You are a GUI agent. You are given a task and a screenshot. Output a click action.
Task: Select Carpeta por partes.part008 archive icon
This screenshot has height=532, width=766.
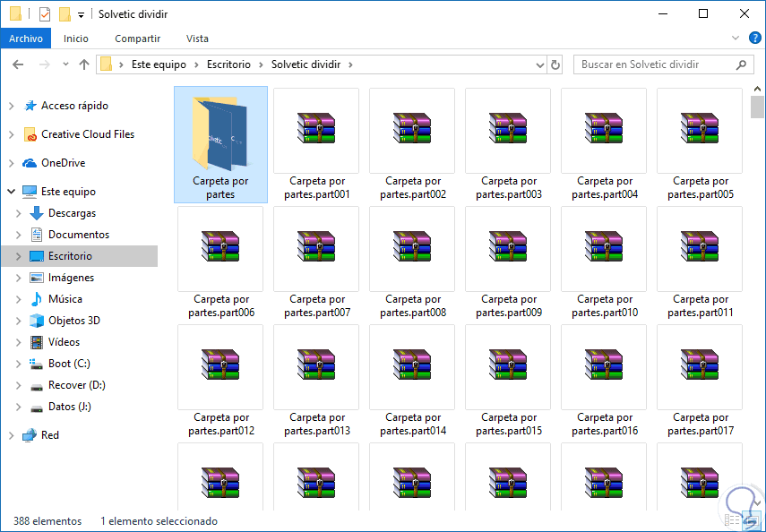[412, 246]
